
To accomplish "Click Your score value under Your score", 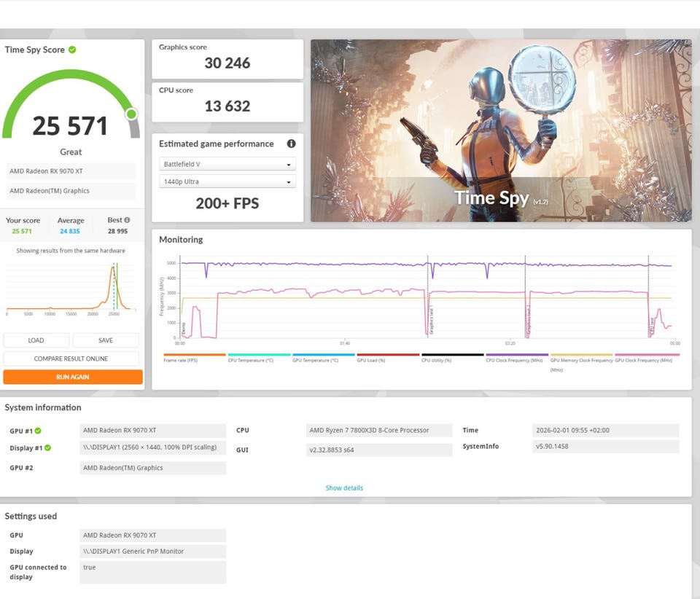I will point(22,231).
